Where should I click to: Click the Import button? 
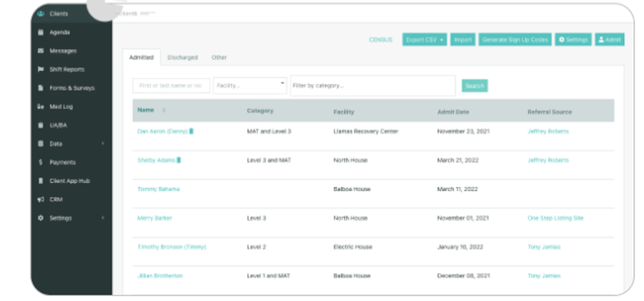click(463, 39)
